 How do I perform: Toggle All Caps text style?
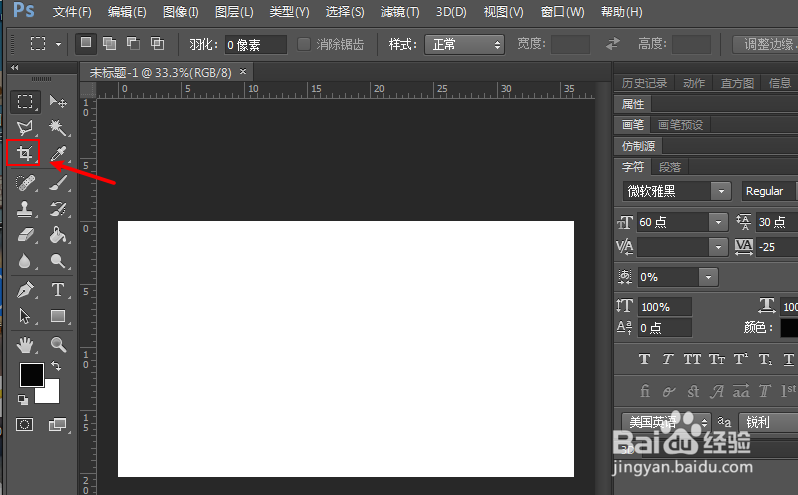coord(692,360)
